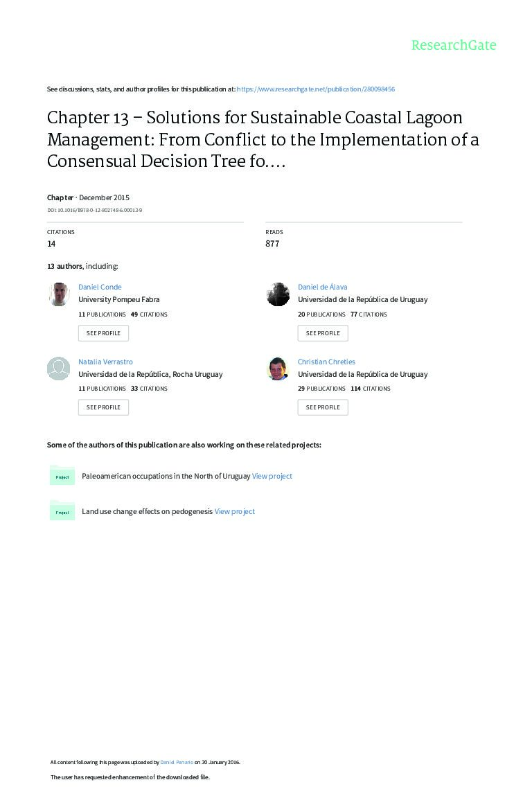
Task: Click the Project icon beside Paleoamerican occupations
Action: click(x=62, y=477)
